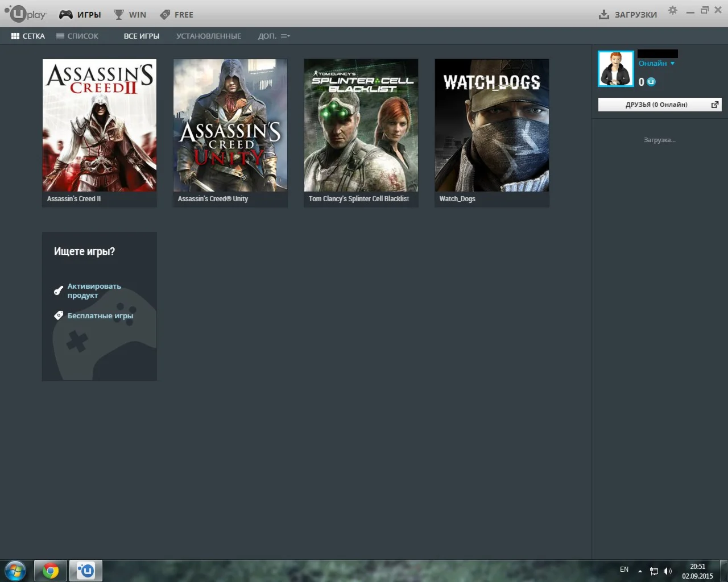
Task: Open the Онлайн status dropdown
Action: (x=656, y=63)
